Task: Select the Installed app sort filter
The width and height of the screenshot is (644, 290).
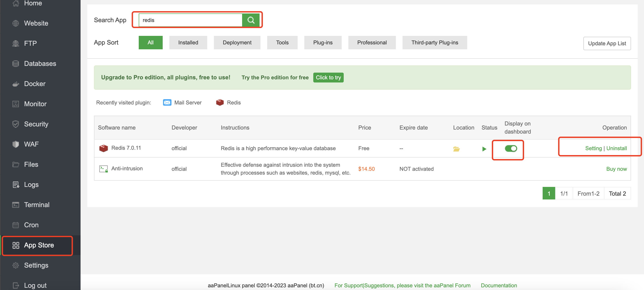Action: click(x=188, y=43)
